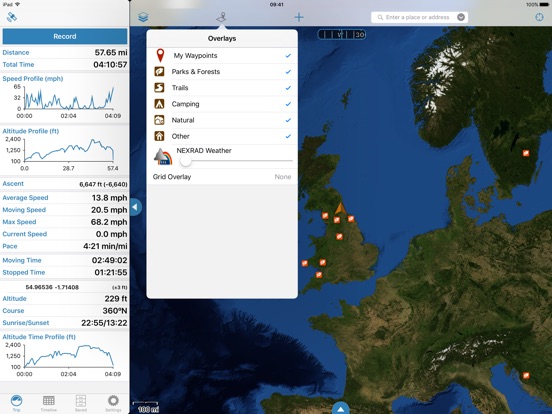This screenshot has width=552, height=414.
Task: Expand the bottom drawer up arrow
Action: pyautogui.click(x=340, y=409)
